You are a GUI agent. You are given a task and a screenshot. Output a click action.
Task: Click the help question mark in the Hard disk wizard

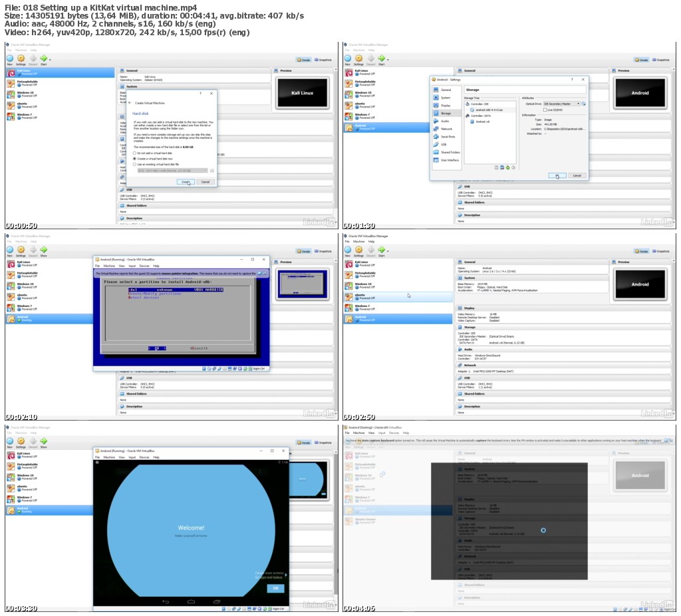click(x=200, y=93)
